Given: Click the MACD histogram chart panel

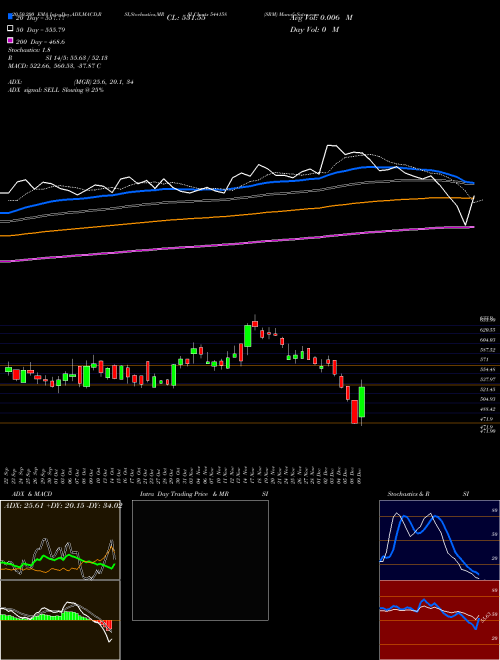Looking at the screenshot, I should (x=60, y=620).
